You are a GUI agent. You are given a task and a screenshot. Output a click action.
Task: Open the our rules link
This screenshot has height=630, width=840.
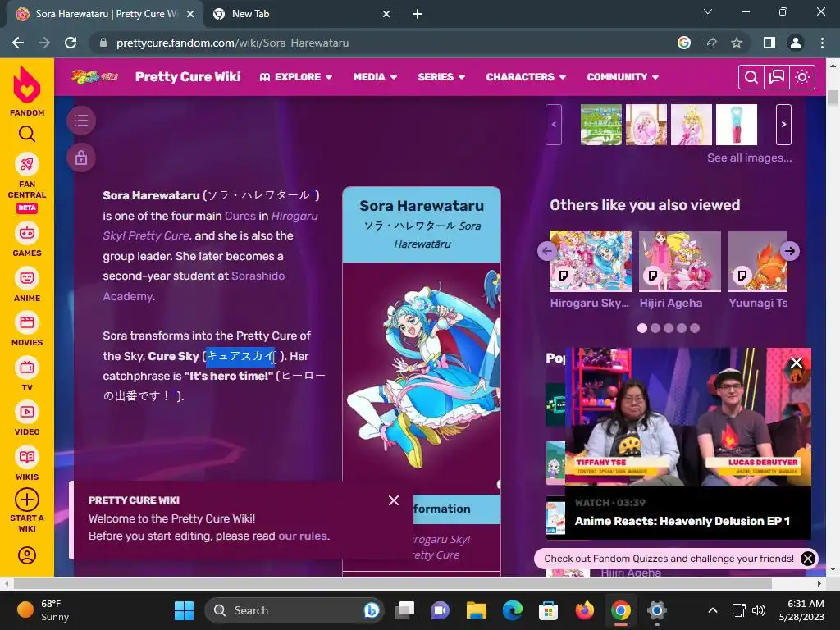(x=303, y=536)
